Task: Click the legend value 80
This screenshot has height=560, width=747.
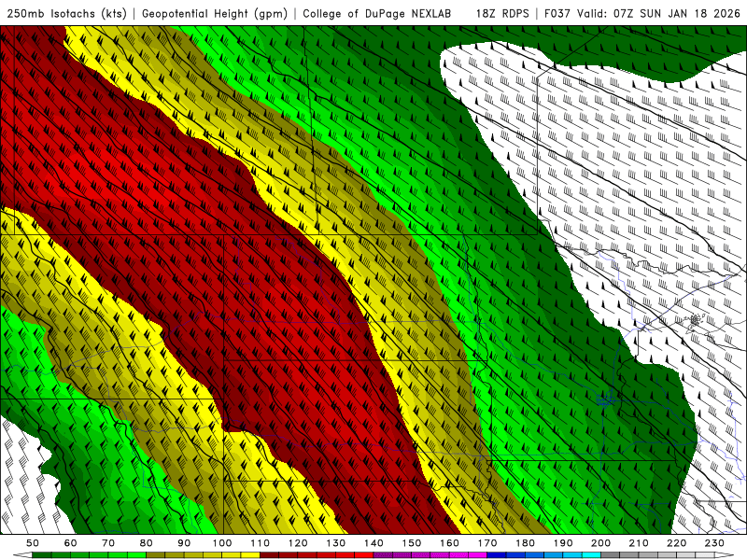Action: [147, 543]
